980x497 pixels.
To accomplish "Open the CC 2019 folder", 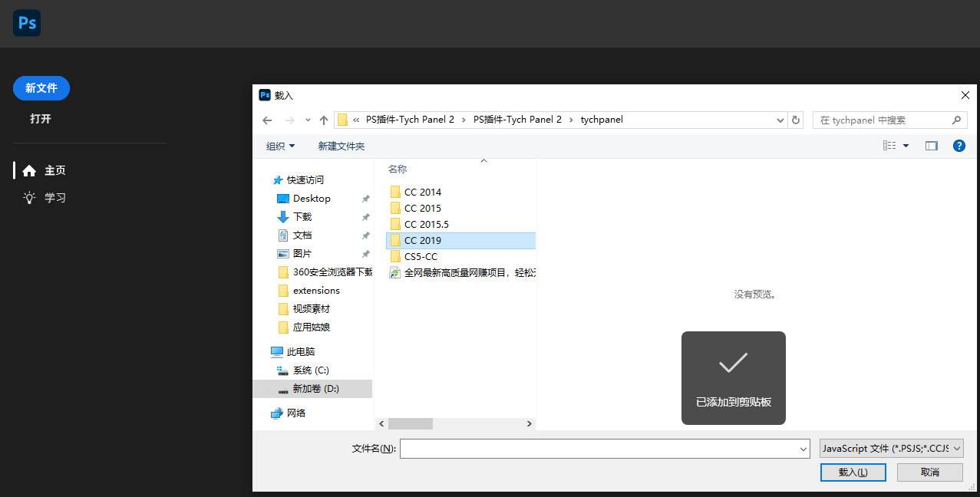I will point(423,240).
